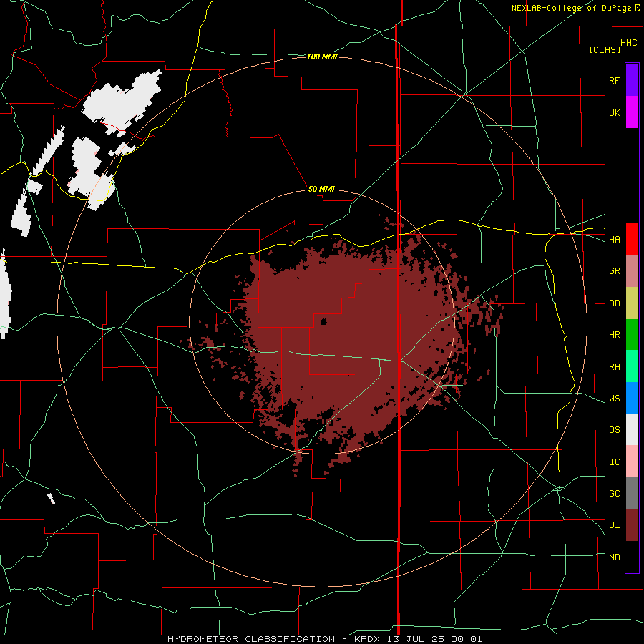Click the "HHC" product label

[x=629, y=43]
